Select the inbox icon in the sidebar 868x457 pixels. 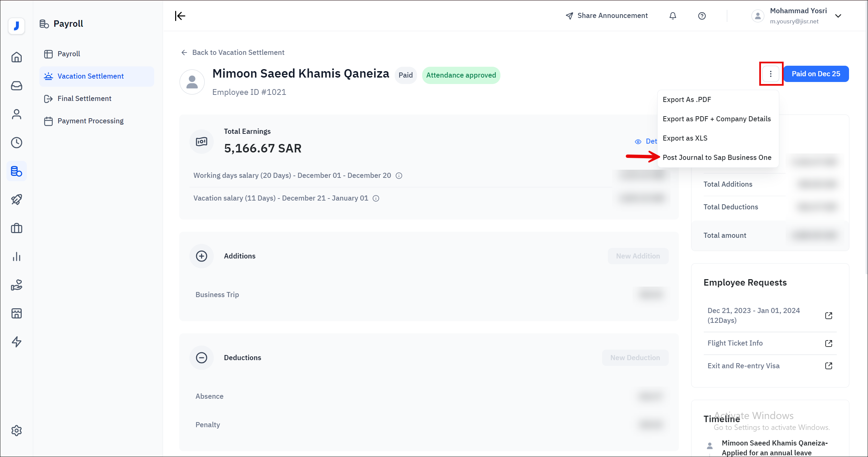tap(16, 86)
